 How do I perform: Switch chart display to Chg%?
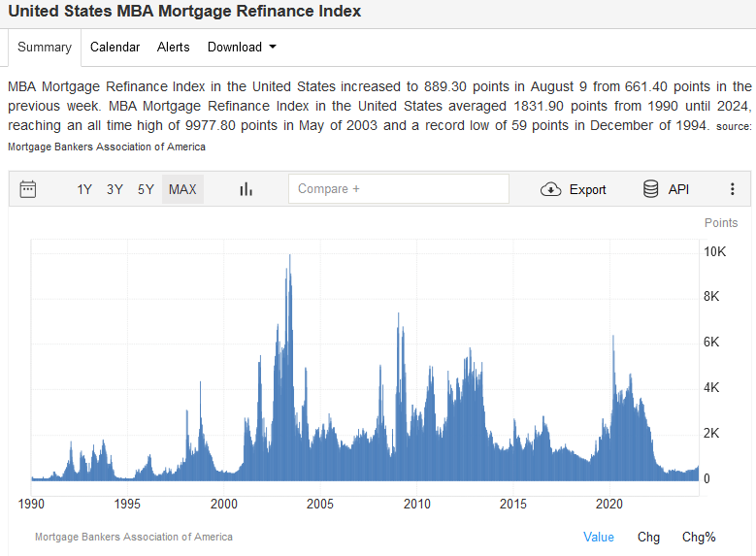pyautogui.click(x=699, y=537)
